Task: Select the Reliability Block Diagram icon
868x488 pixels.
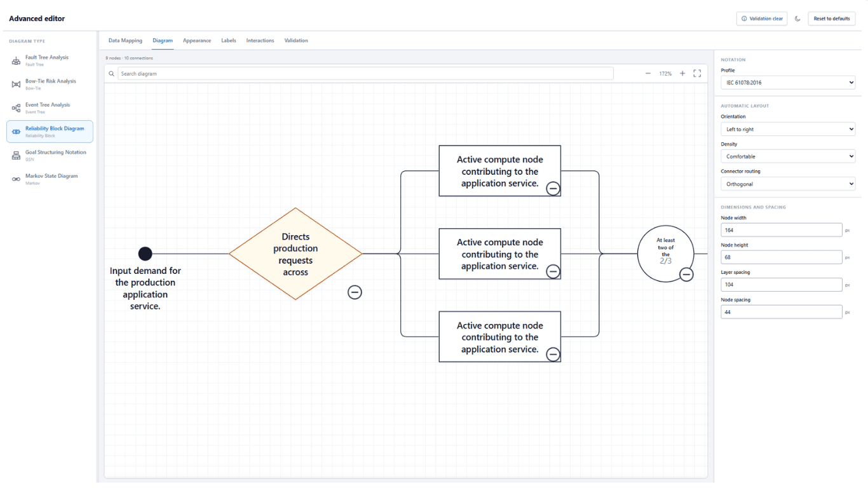Action: [17, 132]
